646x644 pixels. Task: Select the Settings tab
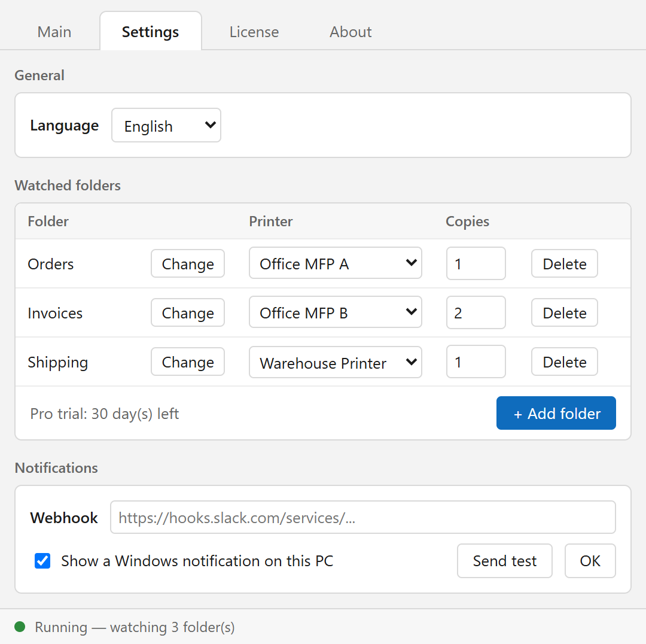tap(150, 32)
